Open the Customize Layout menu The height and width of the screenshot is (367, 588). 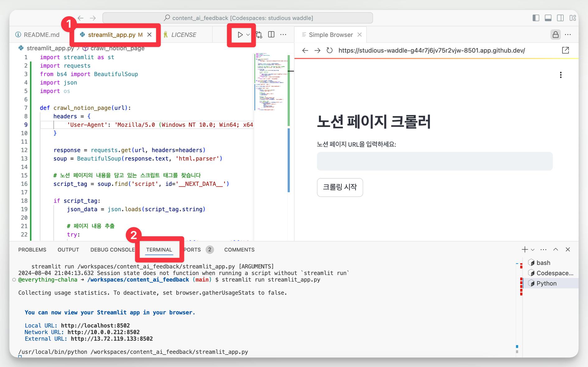click(x=573, y=18)
